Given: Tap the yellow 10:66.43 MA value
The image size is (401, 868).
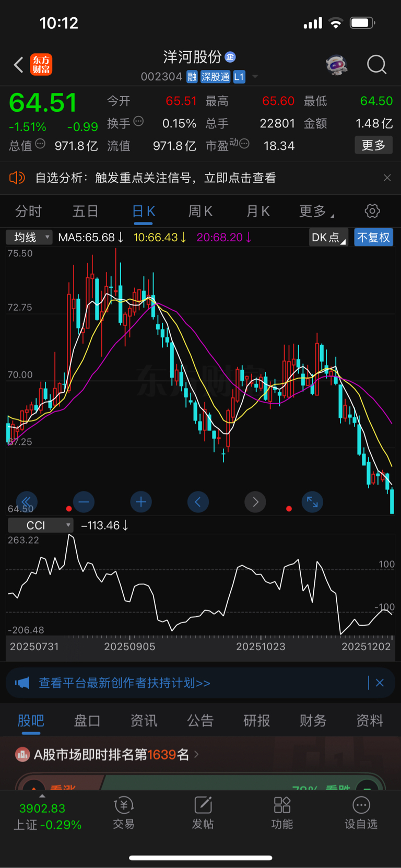Looking at the screenshot, I should [x=160, y=238].
